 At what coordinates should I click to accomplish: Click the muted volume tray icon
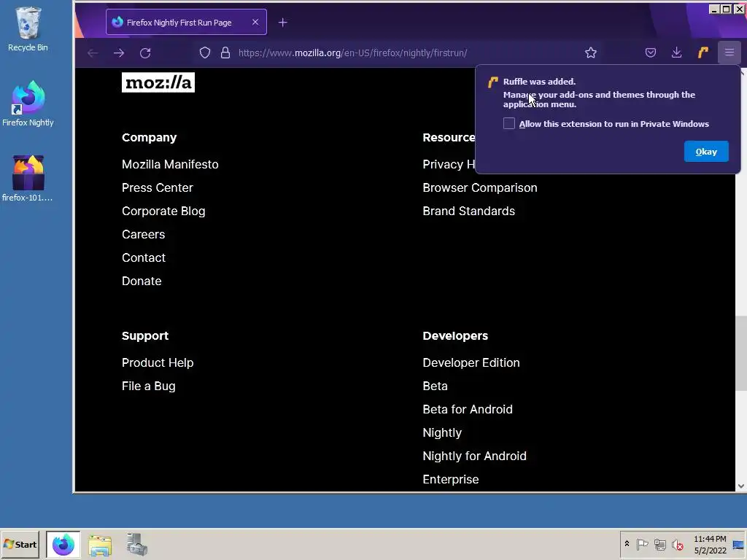click(x=678, y=544)
